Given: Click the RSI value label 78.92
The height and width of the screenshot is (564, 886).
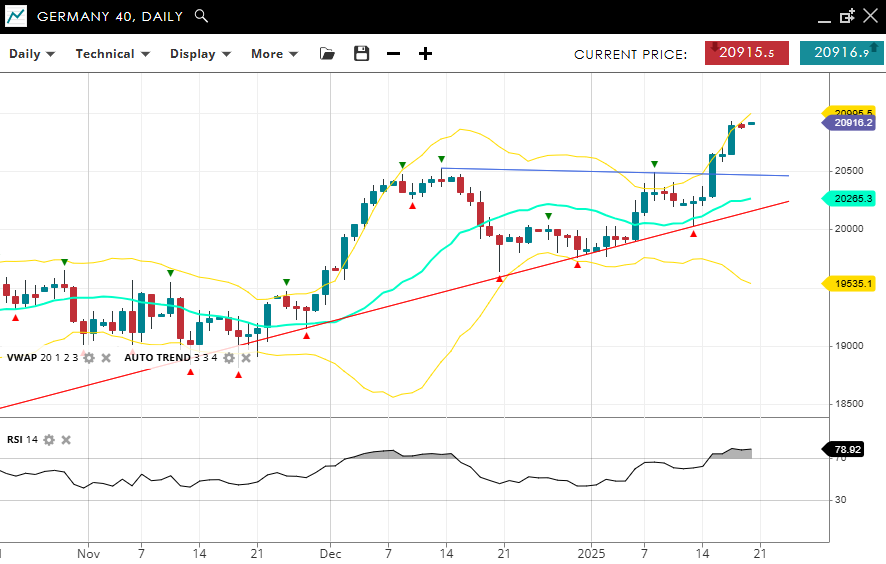Looking at the screenshot, I should [x=848, y=450].
